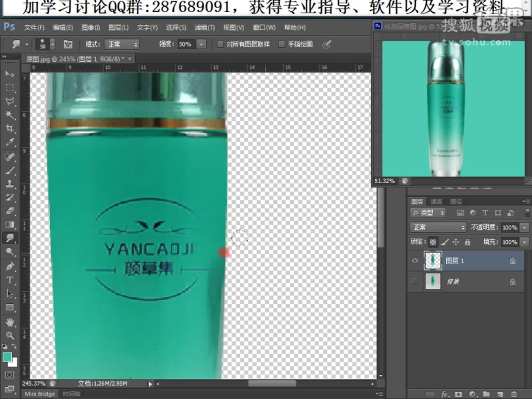Toggle lock position

point(456,242)
